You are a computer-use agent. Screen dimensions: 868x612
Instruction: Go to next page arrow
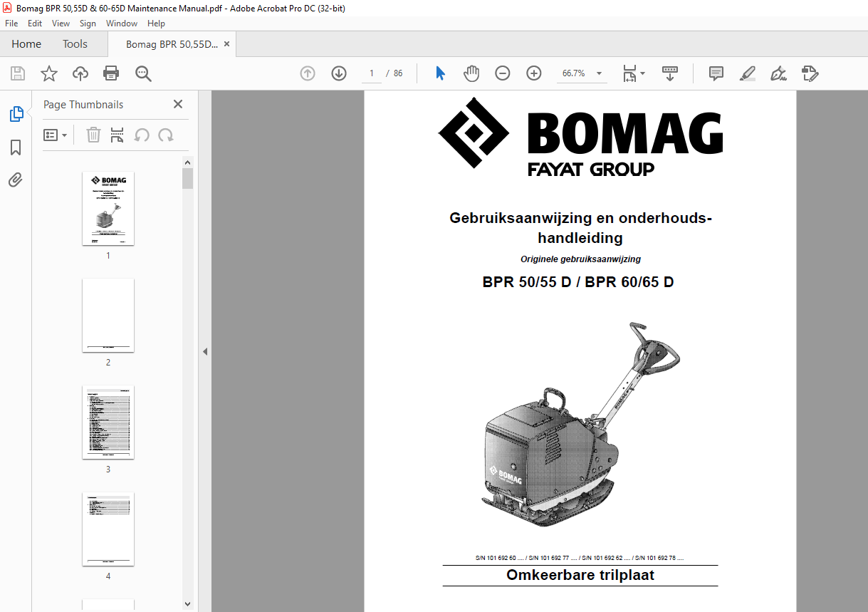pyautogui.click(x=339, y=73)
